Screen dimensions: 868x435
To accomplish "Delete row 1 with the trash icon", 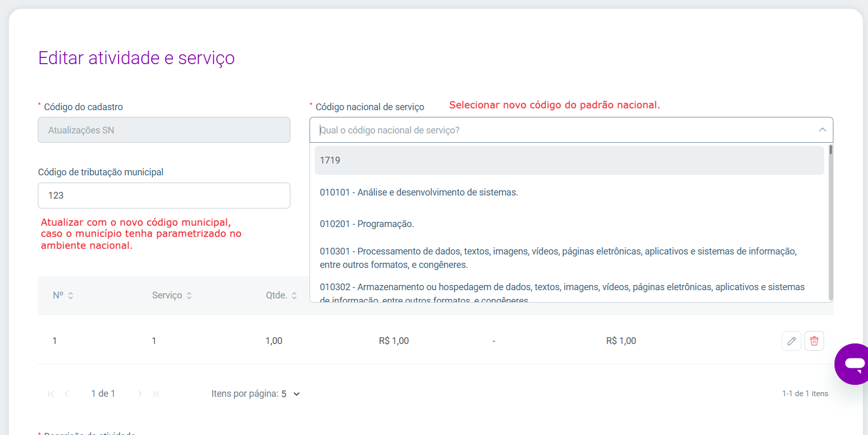I will click(814, 341).
